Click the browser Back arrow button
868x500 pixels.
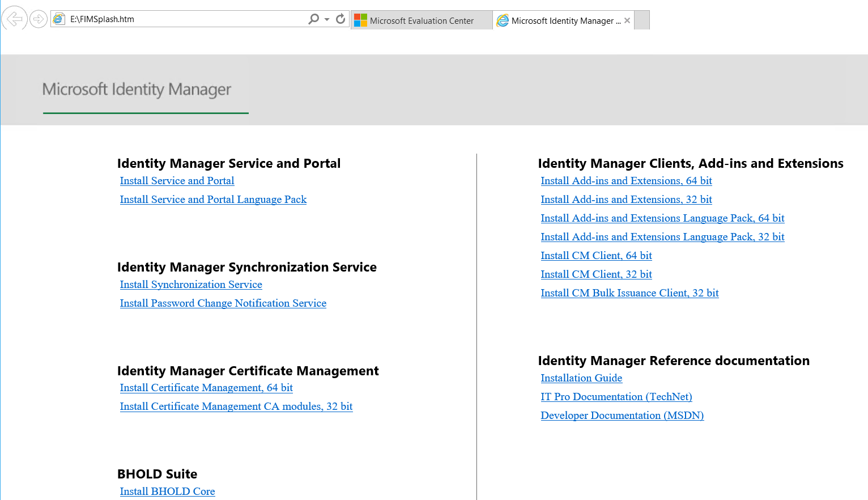(x=14, y=19)
